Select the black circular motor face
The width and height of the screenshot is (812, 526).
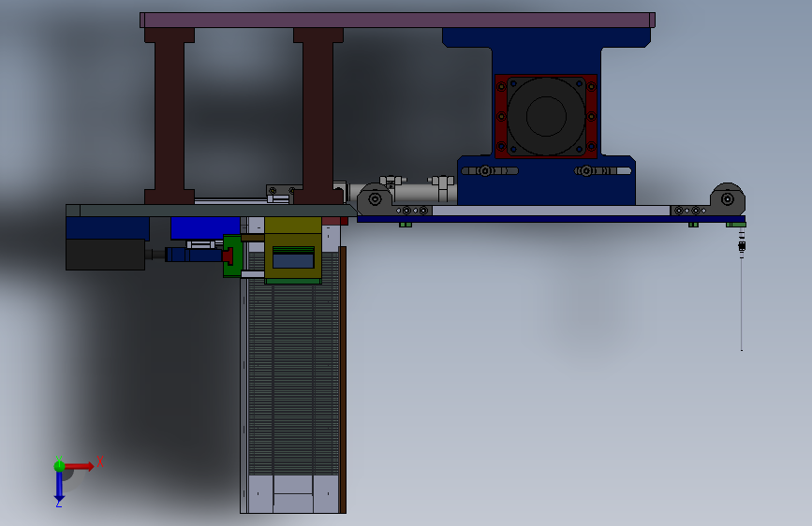(x=546, y=116)
